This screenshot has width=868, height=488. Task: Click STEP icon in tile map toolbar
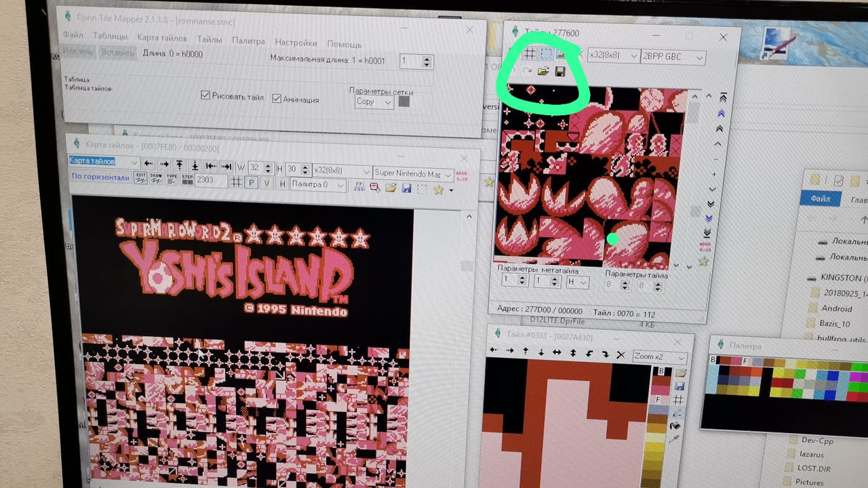click(187, 180)
